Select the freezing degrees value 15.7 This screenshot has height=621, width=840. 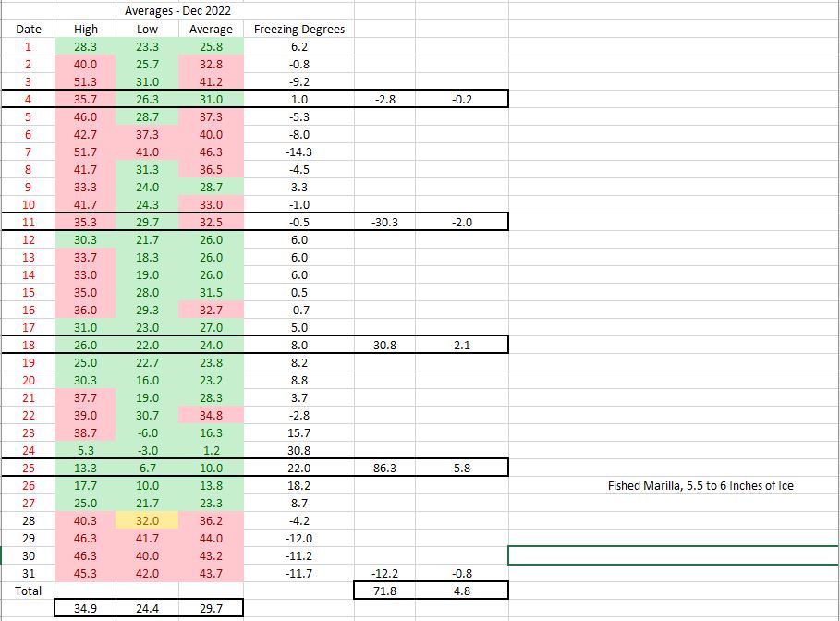[298, 432]
